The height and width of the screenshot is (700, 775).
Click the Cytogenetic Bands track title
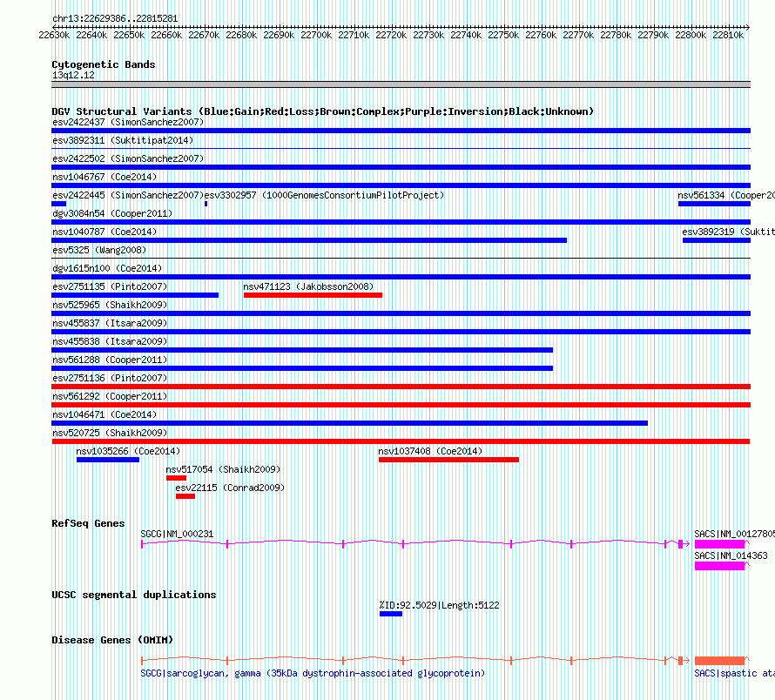click(104, 64)
